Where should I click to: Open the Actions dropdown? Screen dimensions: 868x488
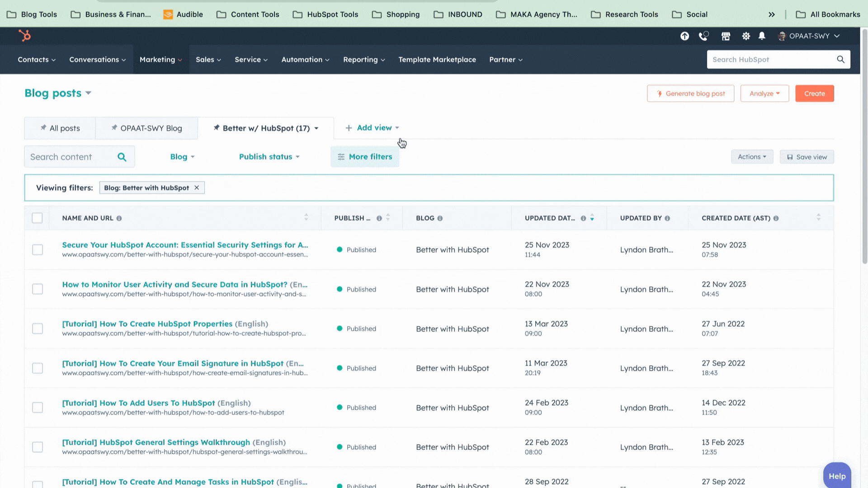tap(752, 157)
